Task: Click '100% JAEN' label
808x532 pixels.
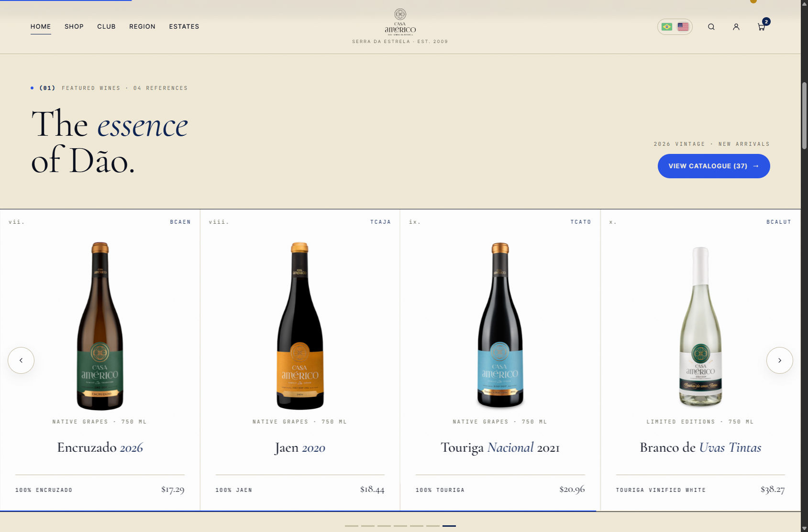Action: 233,490
